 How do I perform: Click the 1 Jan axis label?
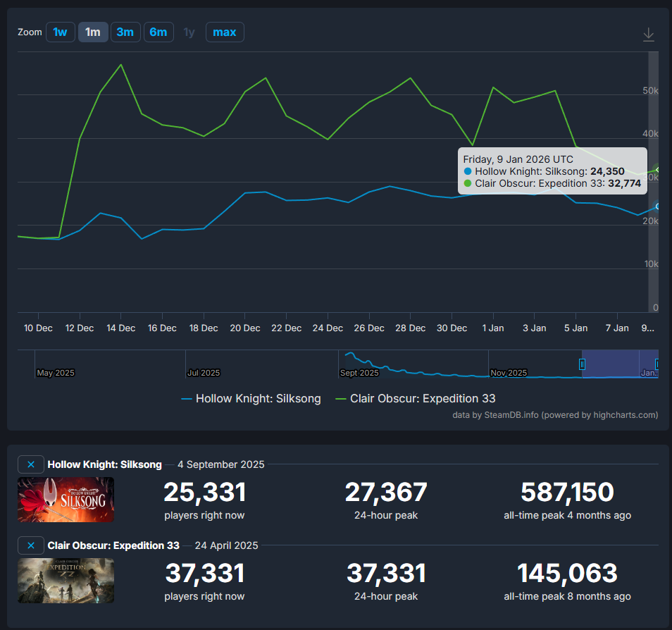[x=493, y=328]
